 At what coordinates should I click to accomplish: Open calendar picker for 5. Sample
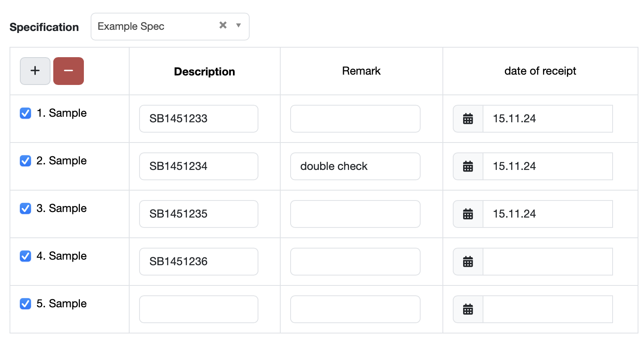click(x=468, y=309)
